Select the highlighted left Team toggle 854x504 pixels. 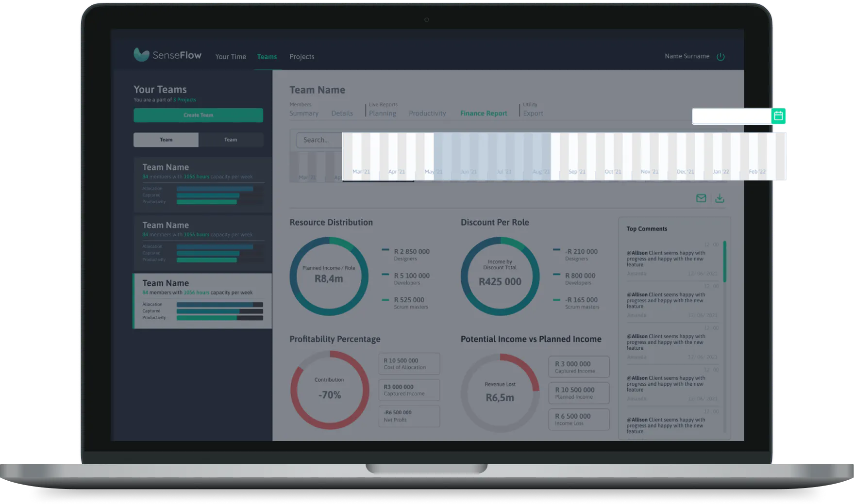point(166,140)
